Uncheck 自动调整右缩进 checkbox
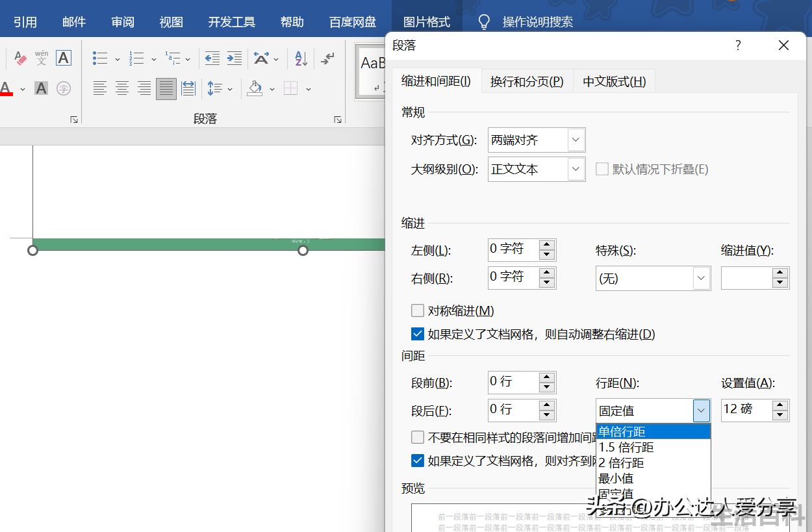This screenshot has height=532, width=812. (418, 335)
